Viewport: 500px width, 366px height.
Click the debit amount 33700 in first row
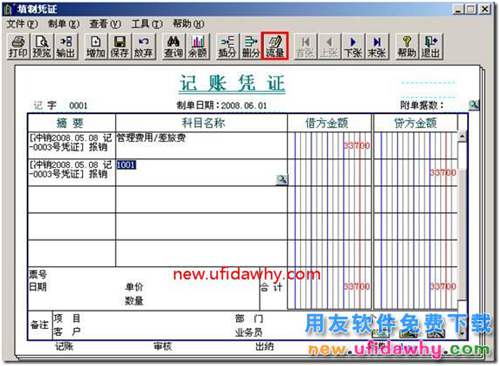point(357,145)
